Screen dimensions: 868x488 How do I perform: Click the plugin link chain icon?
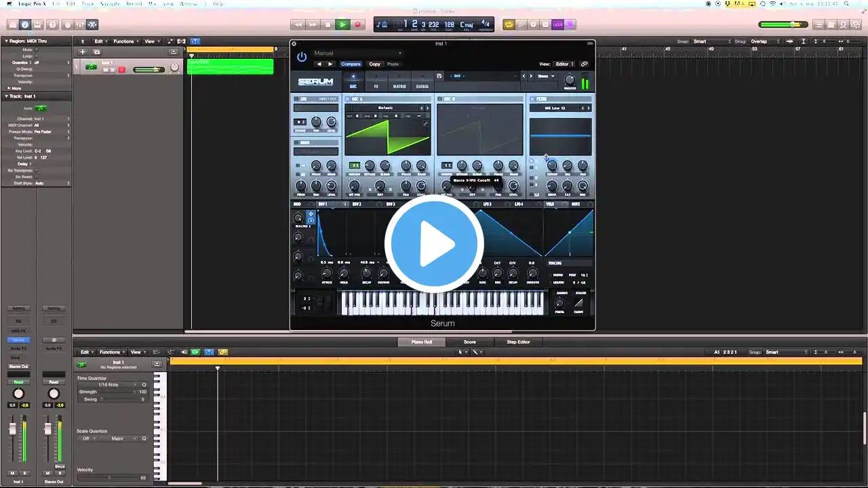[585, 64]
